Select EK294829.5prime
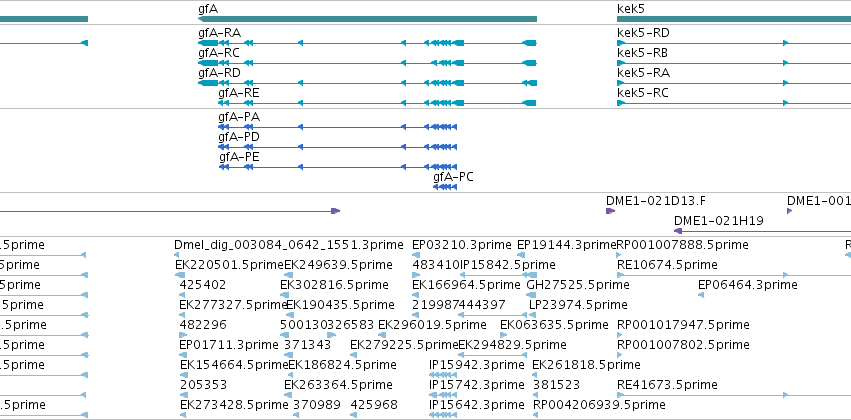 click(x=512, y=345)
